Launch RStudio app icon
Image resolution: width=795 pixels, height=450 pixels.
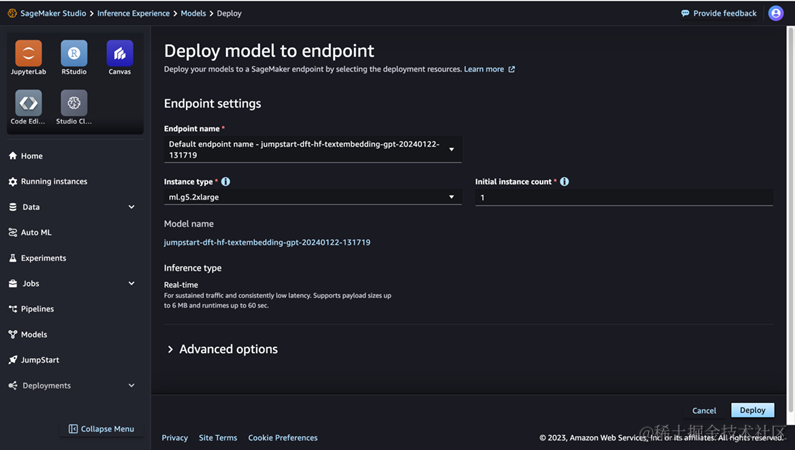tap(74, 53)
